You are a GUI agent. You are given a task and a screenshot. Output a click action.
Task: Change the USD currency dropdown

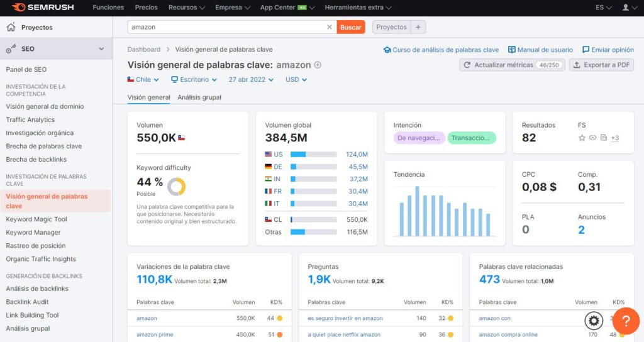tap(296, 80)
